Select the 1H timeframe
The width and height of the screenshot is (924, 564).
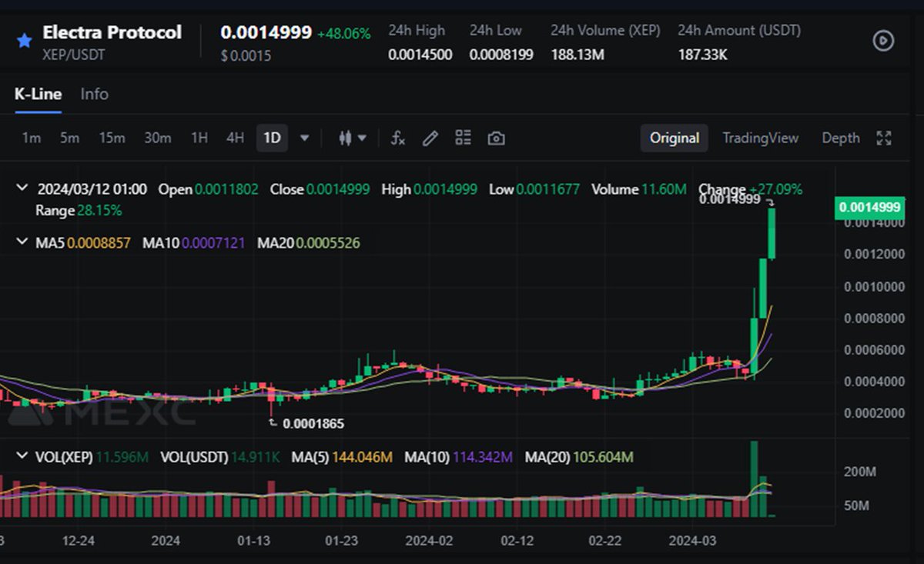point(199,138)
